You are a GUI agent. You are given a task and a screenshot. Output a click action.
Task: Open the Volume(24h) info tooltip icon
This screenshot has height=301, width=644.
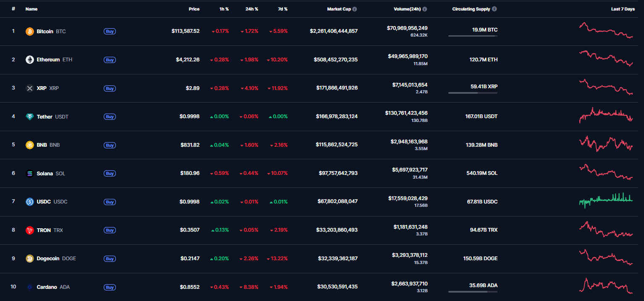tap(424, 9)
